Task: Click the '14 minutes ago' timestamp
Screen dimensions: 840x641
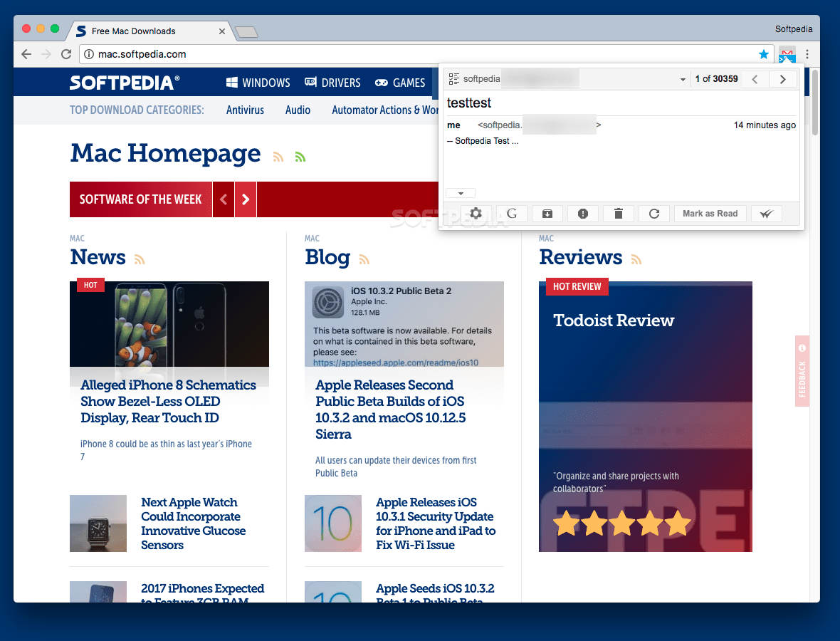Action: click(765, 125)
